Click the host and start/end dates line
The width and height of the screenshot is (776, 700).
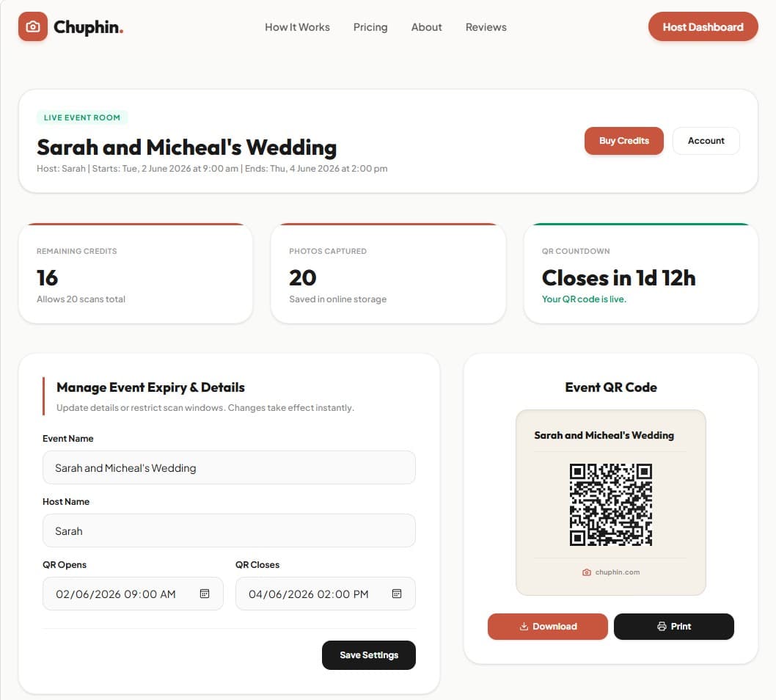coord(212,168)
